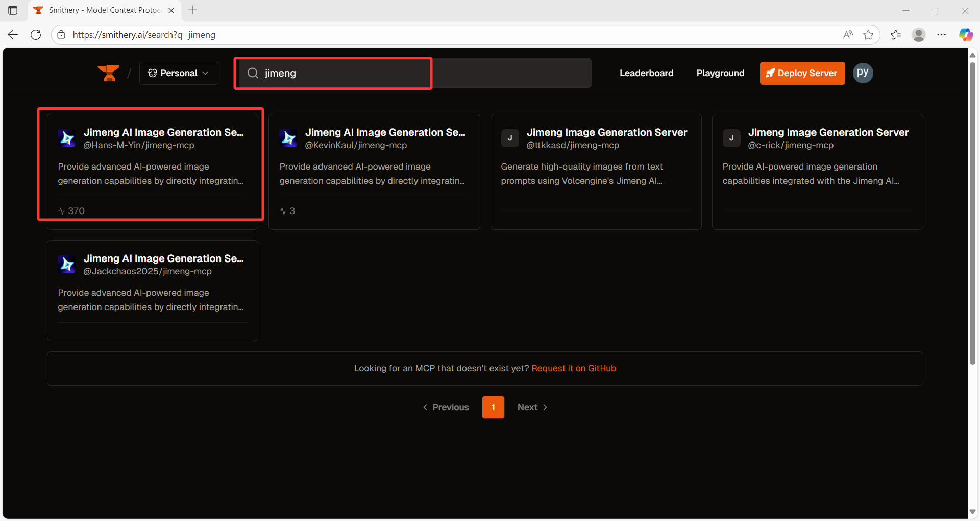Follow the Request it on GitHub link
The height and width of the screenshot is (521, 980).
[x=574, y=368]
